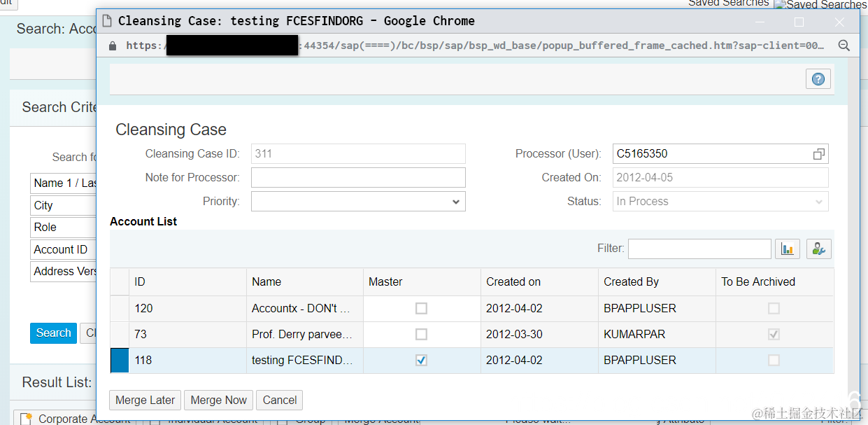Click Search button in background window
This screenshot has width=868, height=425.
click(54, 333)
